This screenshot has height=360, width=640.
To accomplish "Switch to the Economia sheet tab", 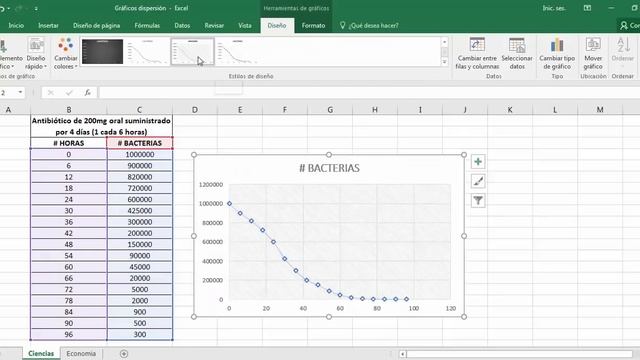I will [81, 353].
